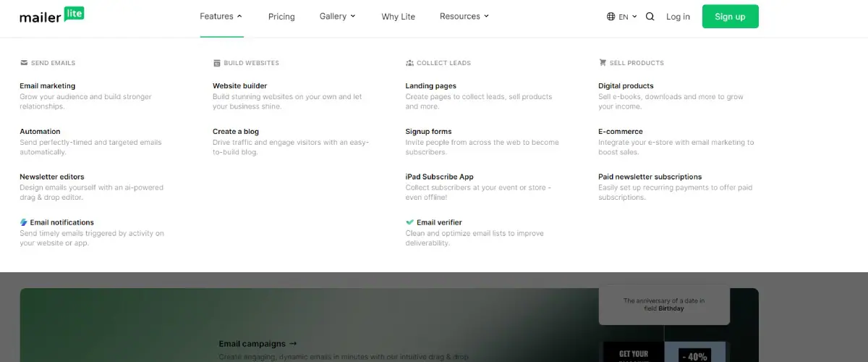The height and width of the screenshot is (362, 868).
Task: Click the globe language icon
Action: [611, 17]
